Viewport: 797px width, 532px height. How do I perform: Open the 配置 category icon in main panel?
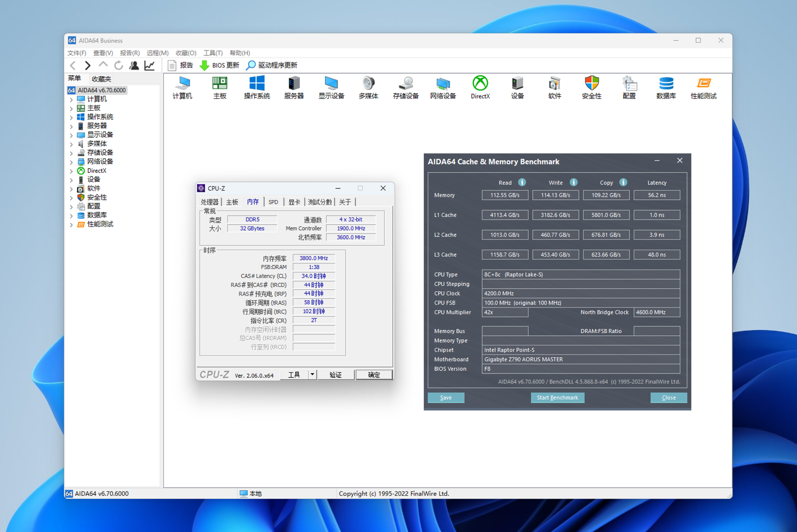point(629,88)
